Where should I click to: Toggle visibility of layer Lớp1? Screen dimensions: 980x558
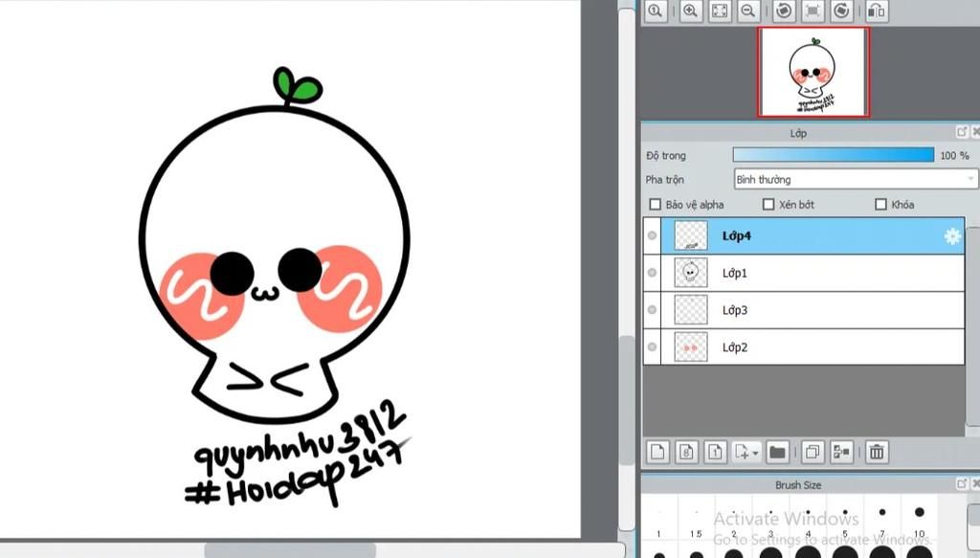point(653,273)
